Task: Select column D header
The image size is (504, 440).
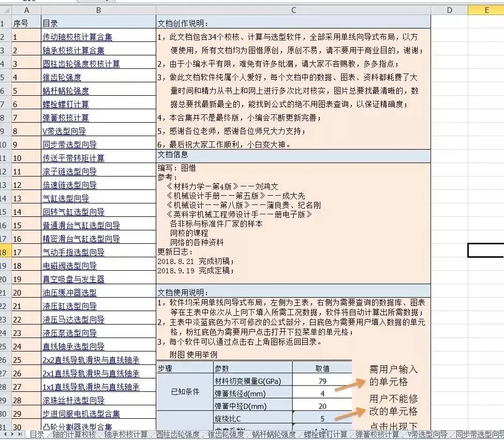Action: coord(449,10)
